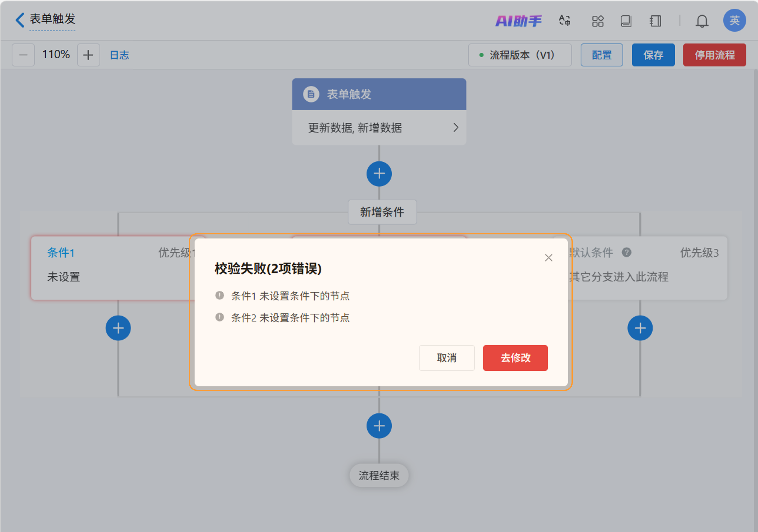Open the AI助手 assistant
This screenshot has width=758, height=532.
[518, 21]
